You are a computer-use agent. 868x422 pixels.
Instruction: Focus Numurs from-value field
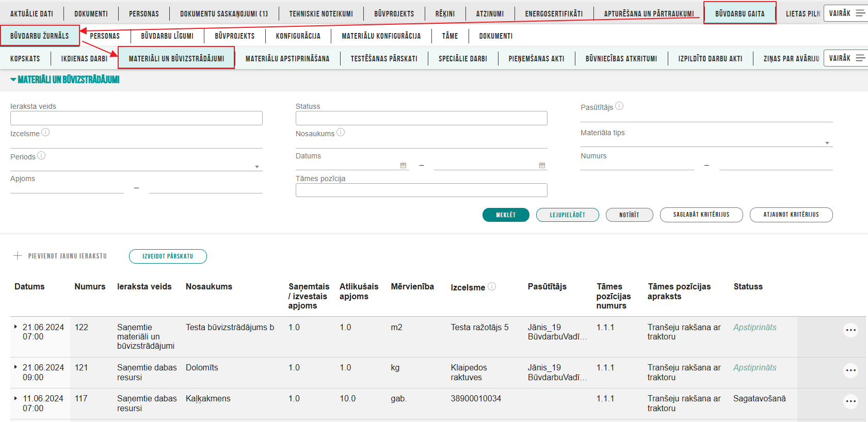637,165
